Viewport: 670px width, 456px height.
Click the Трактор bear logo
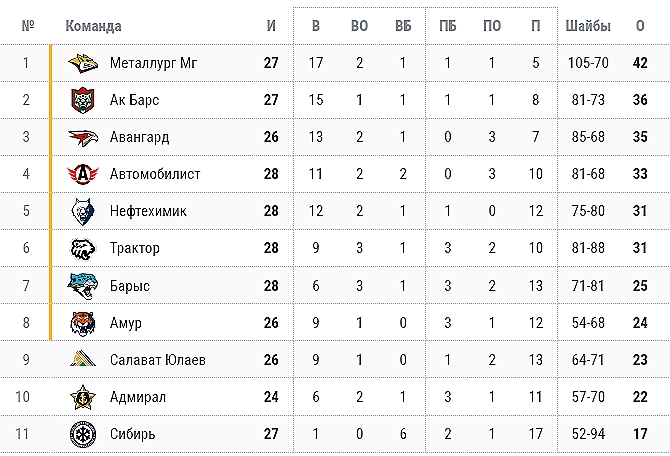tap(81, 248)
